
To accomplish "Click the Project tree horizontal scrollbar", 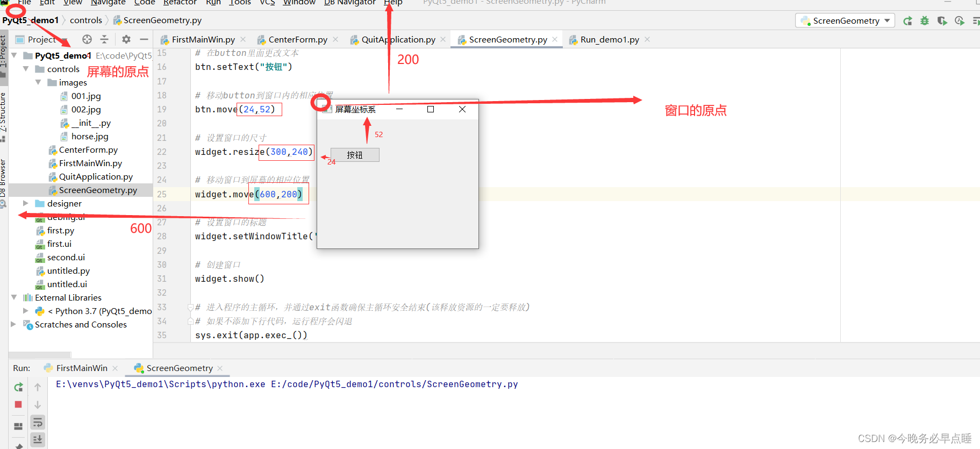I will (40, 354).
